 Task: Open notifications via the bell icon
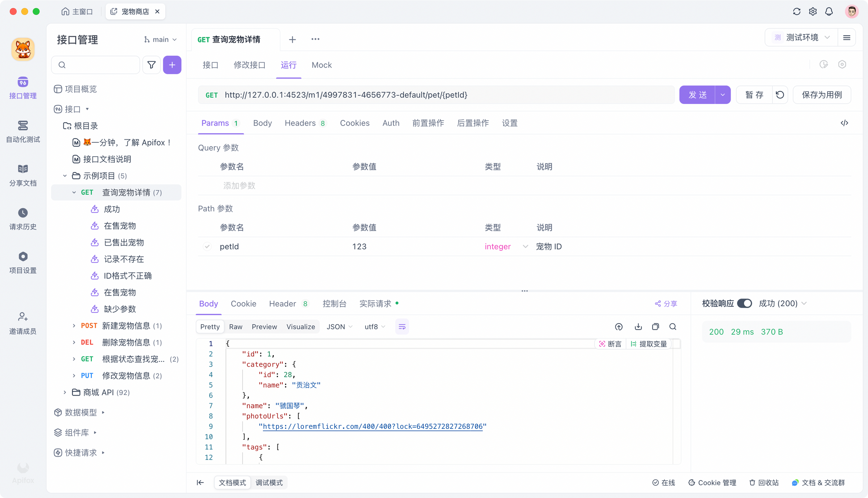pyautogui.click(x=829, y=11)
